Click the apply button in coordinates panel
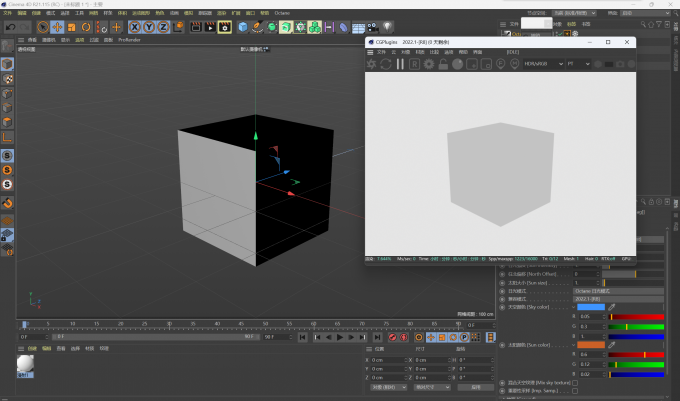Screen dimensions: 680x401 [476, 387]
